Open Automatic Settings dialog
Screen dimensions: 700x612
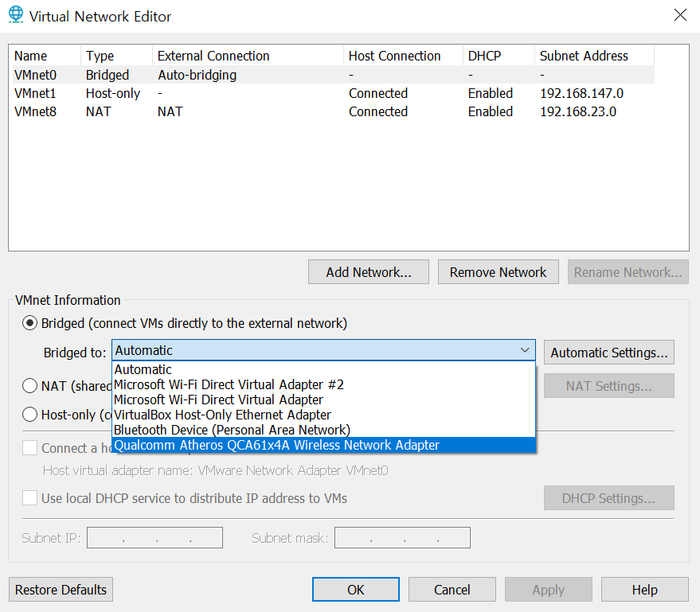pos(609,353)
